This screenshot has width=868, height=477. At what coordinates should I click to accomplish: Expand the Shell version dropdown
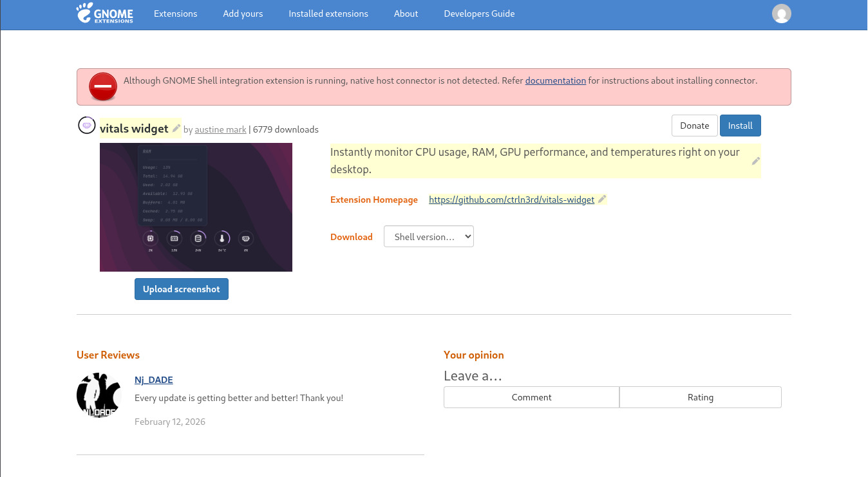[x=429, y=236]
